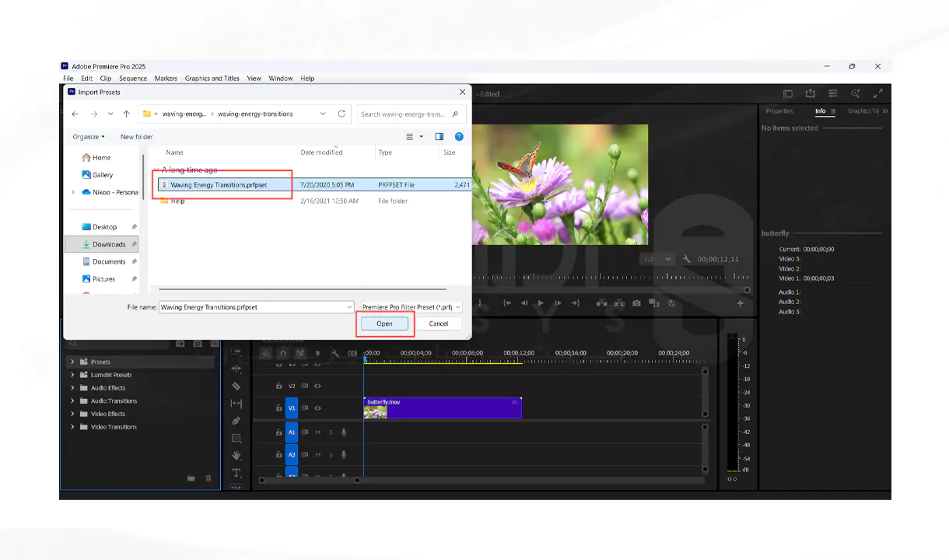The width and height of the screenshot is (949, 560).
Task: Open the program monitor button editor plus
Action: click(x=740, y=303)
